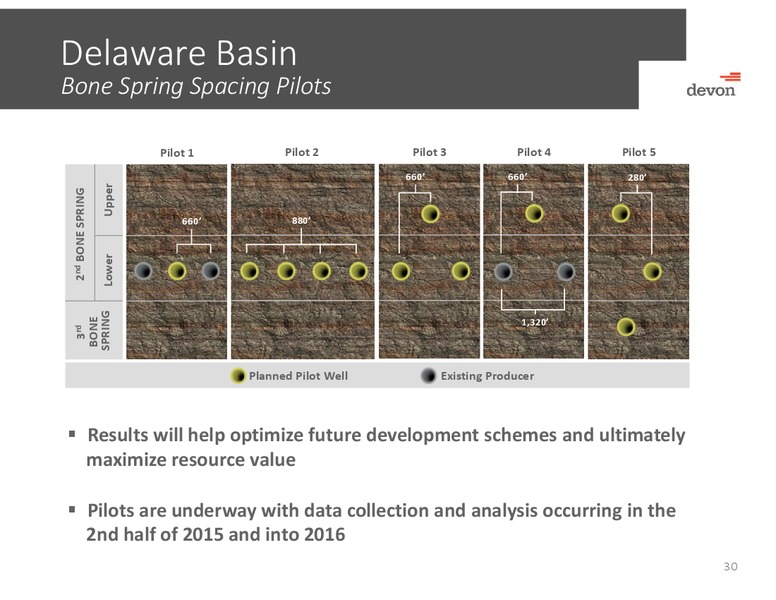This screenshot has width=776, height=600.
Task: Click the Pilot 5 column header
Action: [639, 152]
